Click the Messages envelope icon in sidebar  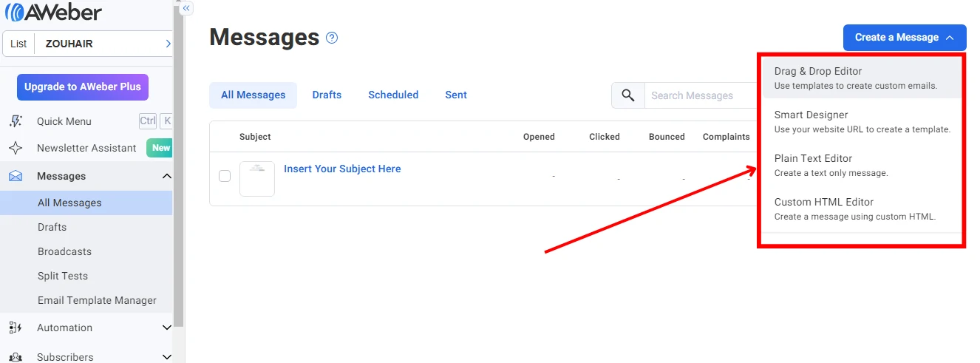[x=16, y=176]
